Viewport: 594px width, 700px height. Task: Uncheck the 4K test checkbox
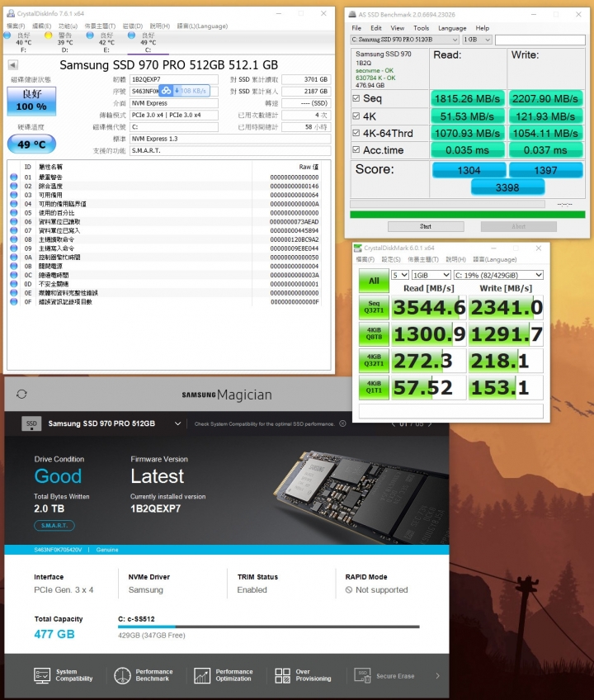click(x=356, y=116)
